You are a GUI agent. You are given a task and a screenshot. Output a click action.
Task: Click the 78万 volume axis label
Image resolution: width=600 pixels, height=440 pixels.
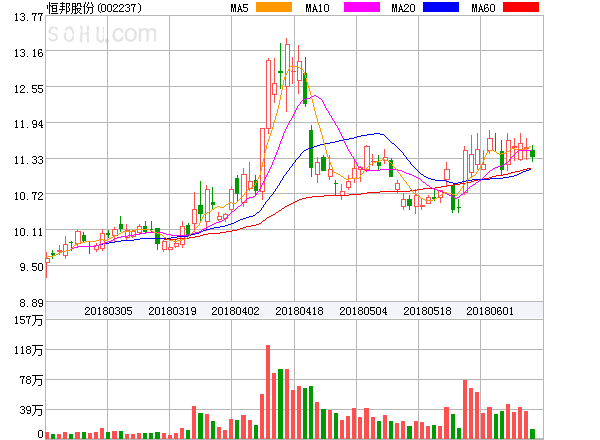[x=32, y=380]
